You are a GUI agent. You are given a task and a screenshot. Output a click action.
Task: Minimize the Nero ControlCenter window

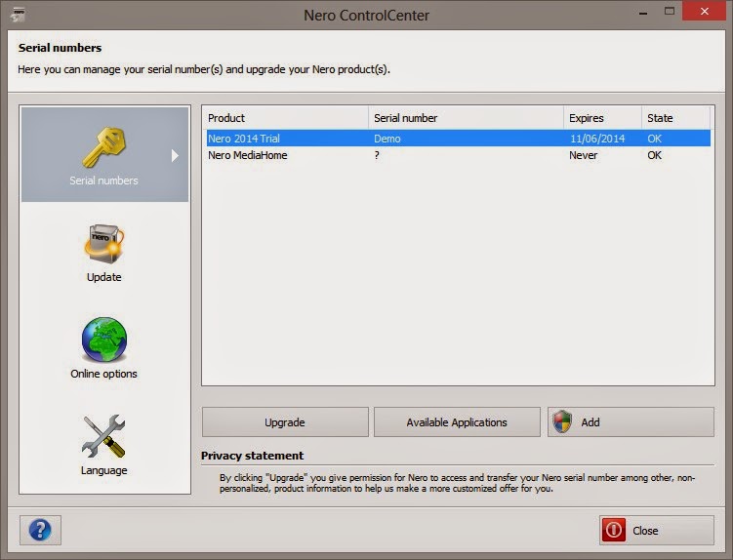tap(643, 13)
